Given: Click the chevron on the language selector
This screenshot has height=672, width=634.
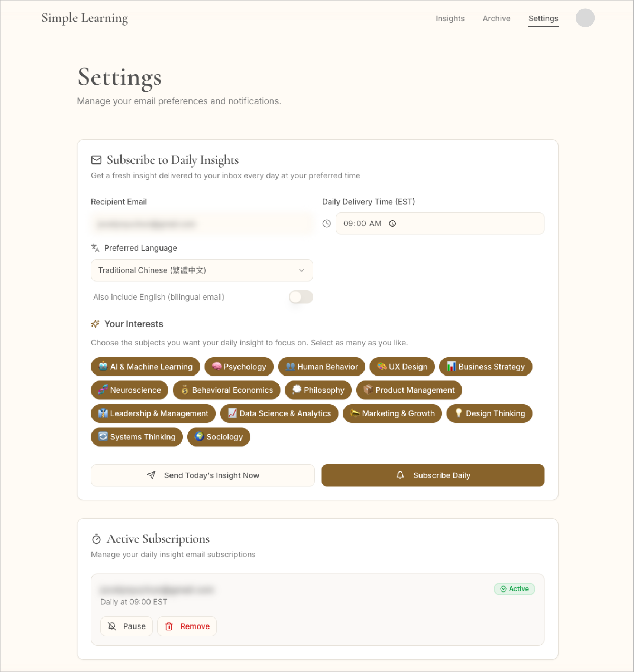Looking at the screenshot, I should [x=301, y=270].
